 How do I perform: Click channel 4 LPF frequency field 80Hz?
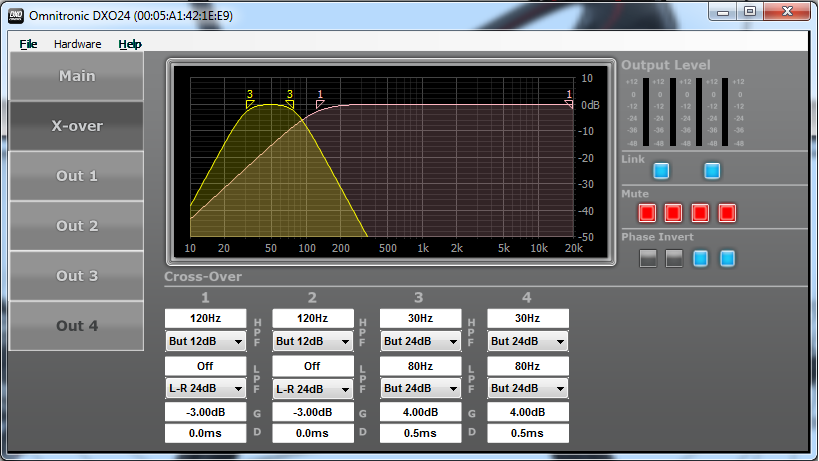528,366
